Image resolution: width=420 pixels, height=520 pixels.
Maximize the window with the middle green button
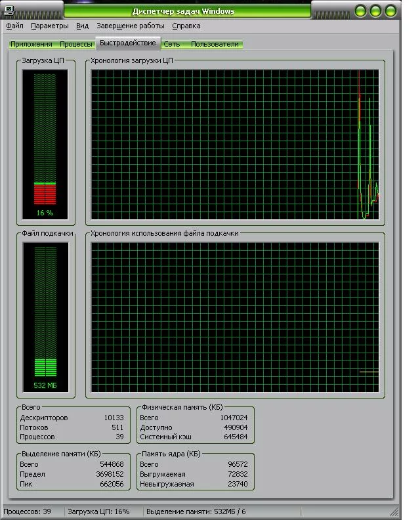click(375, 11)
